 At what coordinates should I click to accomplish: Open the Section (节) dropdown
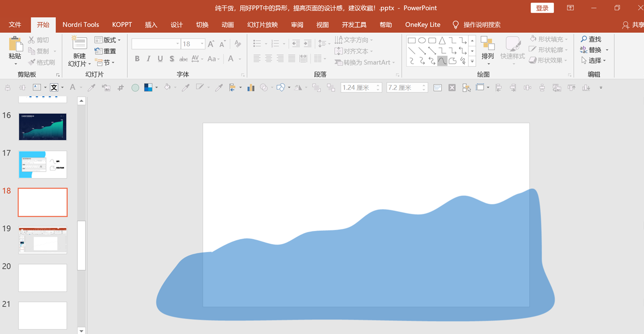[105, 62]
